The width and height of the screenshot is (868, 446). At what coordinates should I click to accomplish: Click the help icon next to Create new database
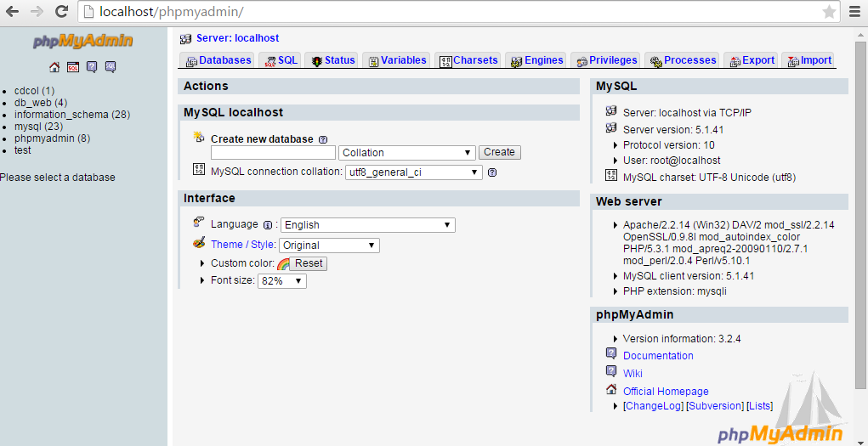323,139
